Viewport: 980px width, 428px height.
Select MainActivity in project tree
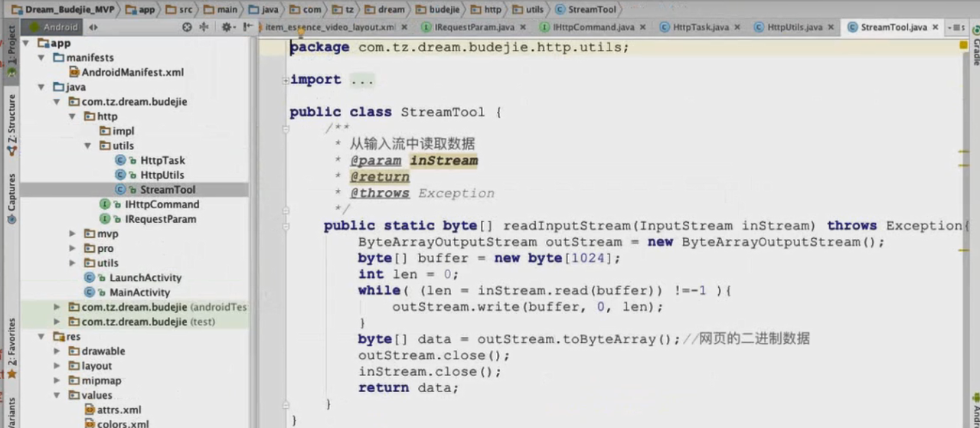[127, 292]
